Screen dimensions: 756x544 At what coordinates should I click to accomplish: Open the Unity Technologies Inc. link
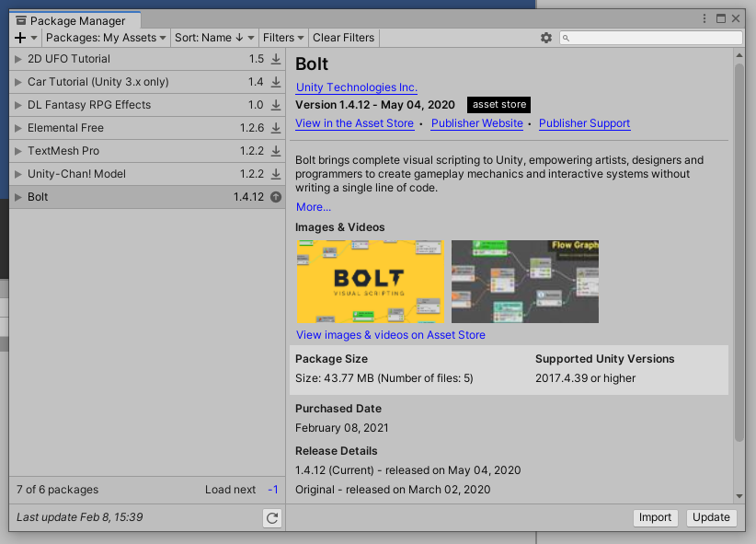(357, 87)
